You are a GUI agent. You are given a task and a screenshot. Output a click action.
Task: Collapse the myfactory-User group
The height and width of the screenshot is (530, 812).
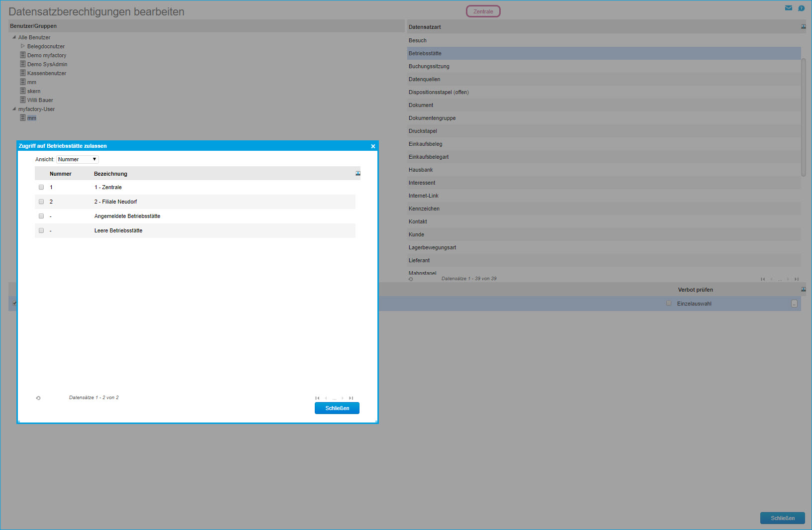[x=14, y=109]
